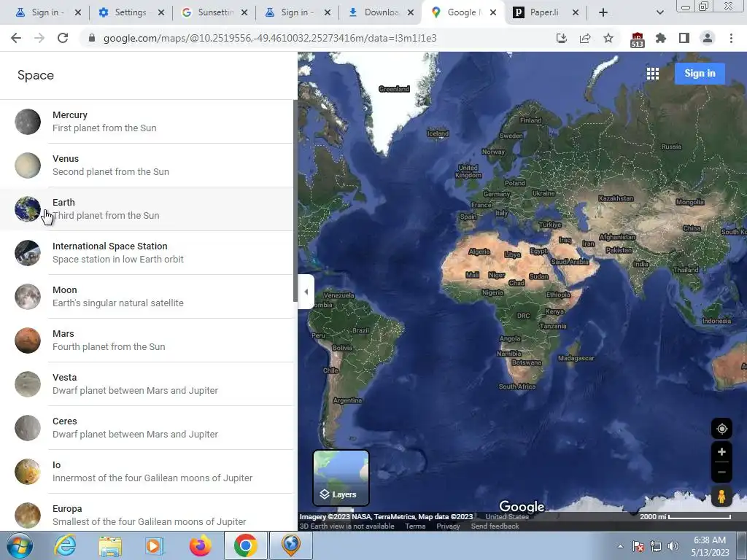Select the 'Mars' list row text
747x560 pixels.
coord(63,333)
